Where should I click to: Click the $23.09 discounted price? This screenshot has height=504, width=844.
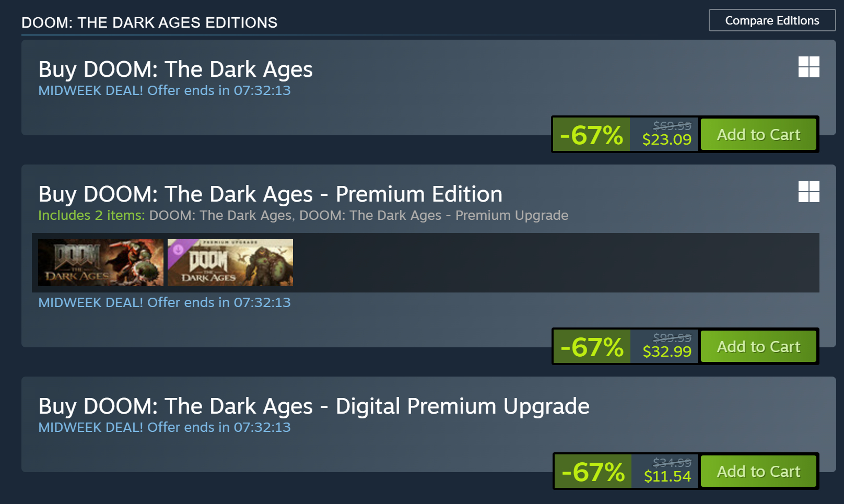tap(666, 139)
